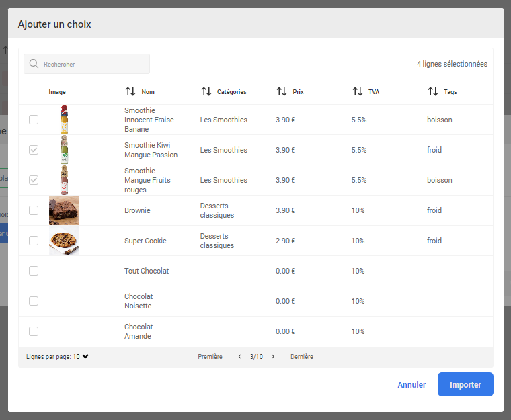Click Annuler to cancel the dialog
Image resolution: width=511 pixels, height=420 pixels.
pyautogui.click(x=411, y=385)
